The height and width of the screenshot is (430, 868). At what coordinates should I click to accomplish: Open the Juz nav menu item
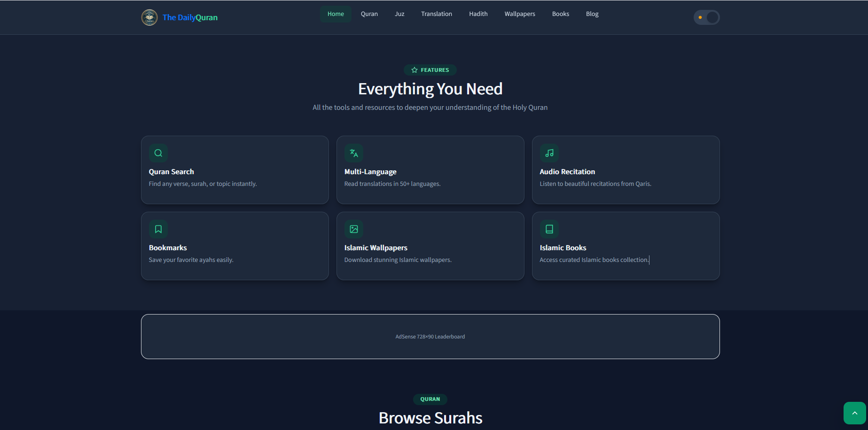pos(399,14)
